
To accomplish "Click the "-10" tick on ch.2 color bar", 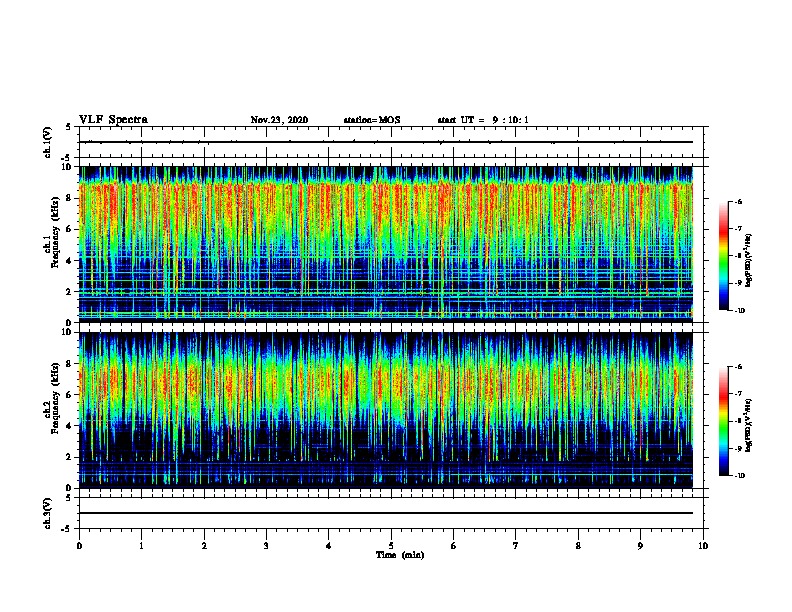I will [740, 476].
